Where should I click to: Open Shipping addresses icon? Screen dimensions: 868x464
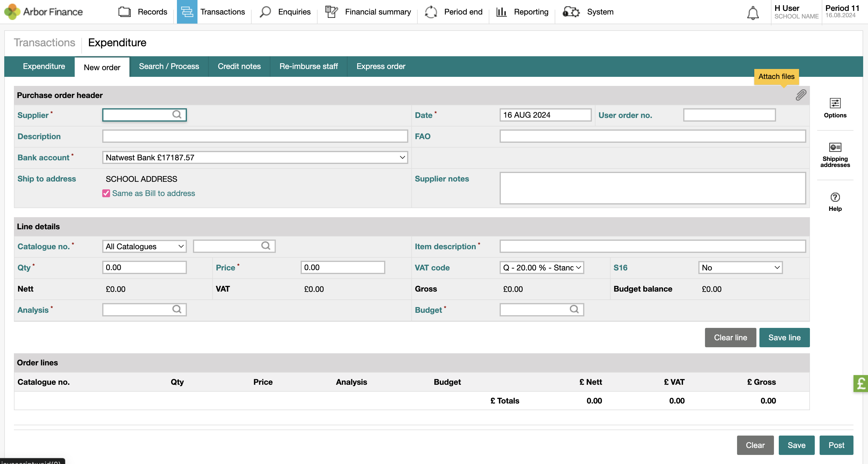(x=835, y=155)
